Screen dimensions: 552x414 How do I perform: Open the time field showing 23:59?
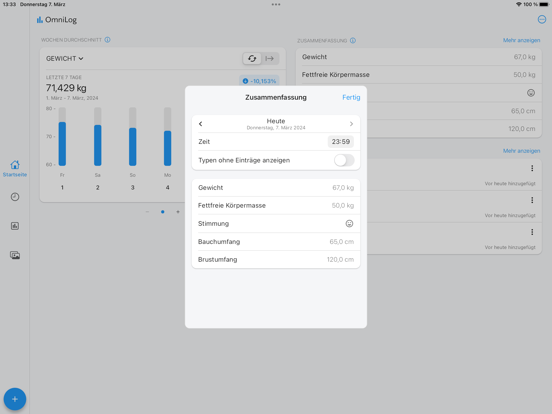coord(340,142)
